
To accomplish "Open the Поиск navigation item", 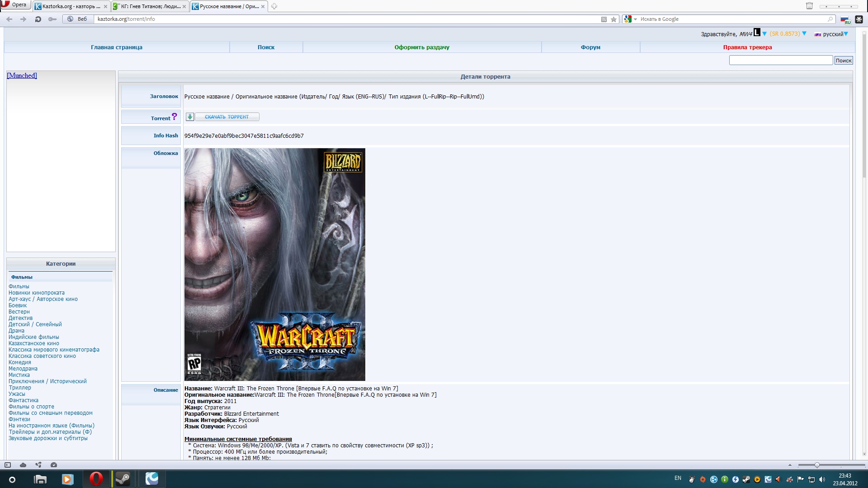I will coord(266,47).
